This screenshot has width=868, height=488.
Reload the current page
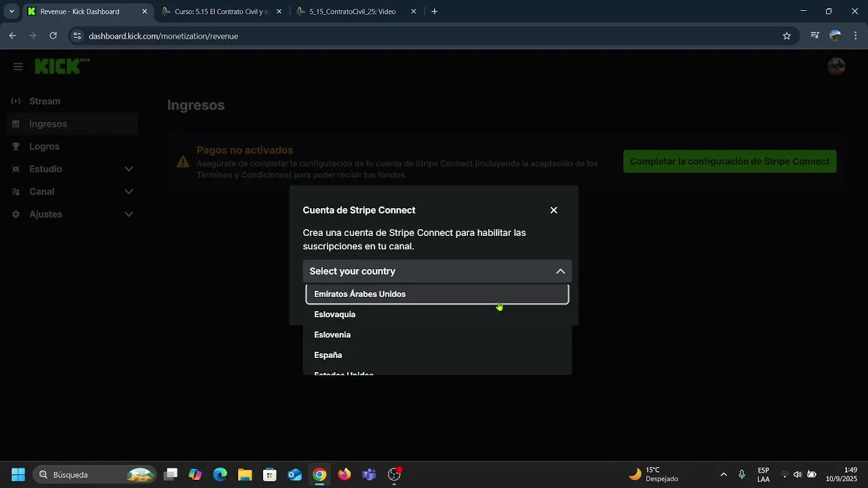coord(53,36)
